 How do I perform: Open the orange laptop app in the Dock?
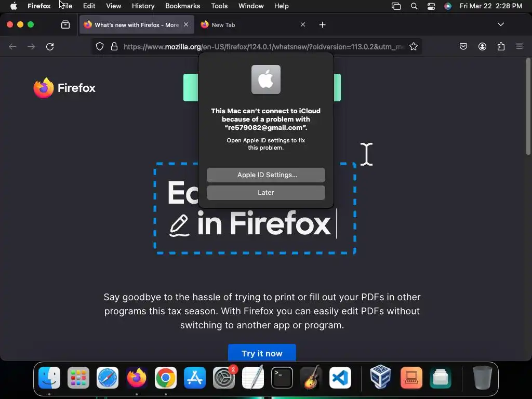(411, 378)
